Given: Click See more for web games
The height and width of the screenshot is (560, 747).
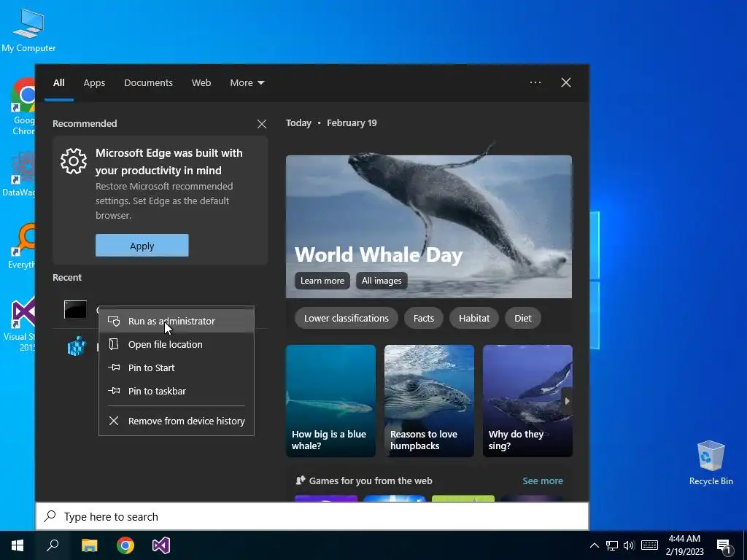Looking at the screenshot, I should pyautogui.click(x=543, y=481).
